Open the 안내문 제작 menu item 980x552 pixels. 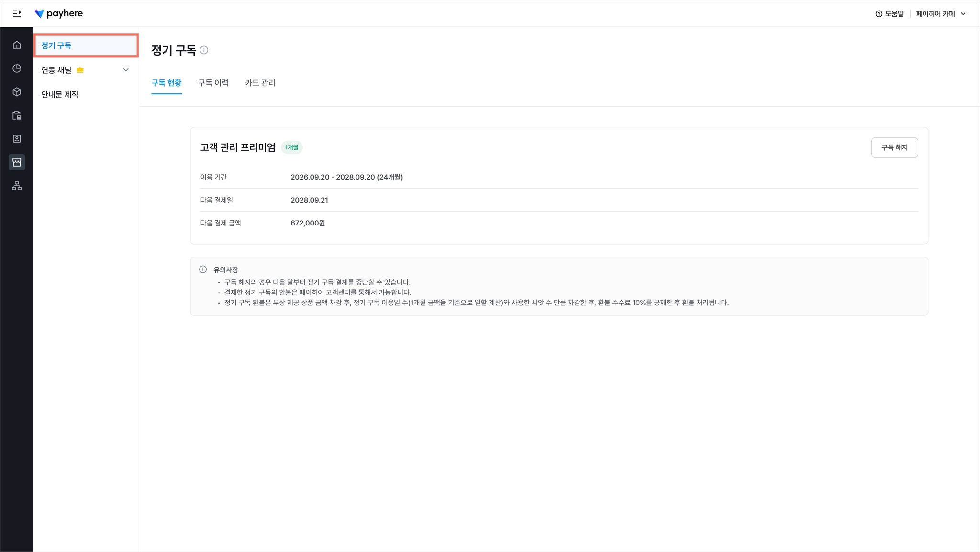(x=60, y=95)
